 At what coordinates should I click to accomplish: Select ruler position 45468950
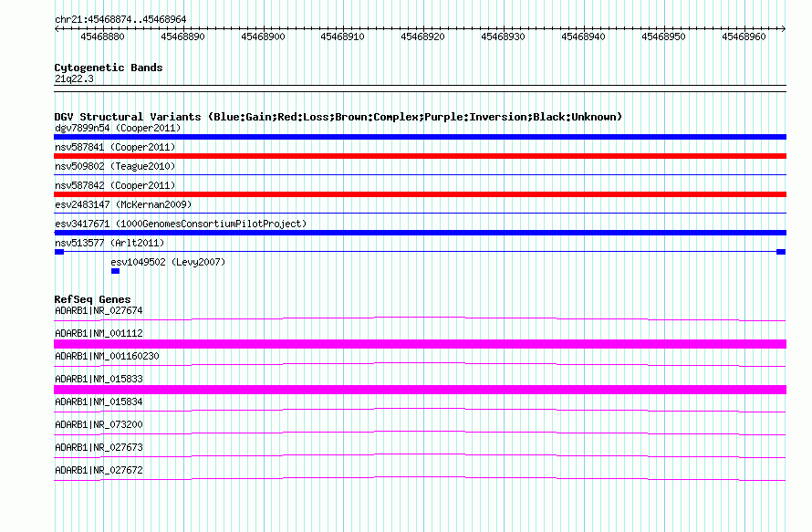pos(663,37)
